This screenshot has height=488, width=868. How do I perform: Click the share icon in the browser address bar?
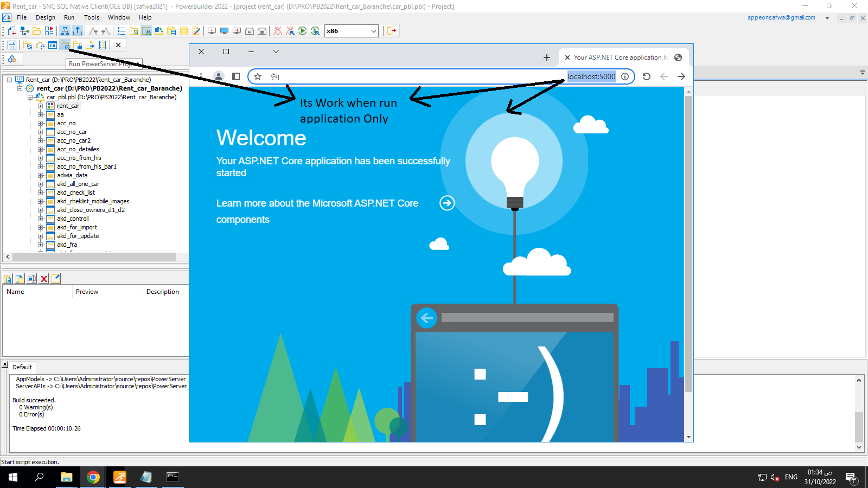point(275,76)
